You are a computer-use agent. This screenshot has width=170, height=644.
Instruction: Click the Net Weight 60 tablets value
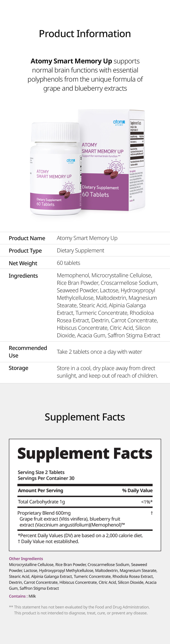69,263
